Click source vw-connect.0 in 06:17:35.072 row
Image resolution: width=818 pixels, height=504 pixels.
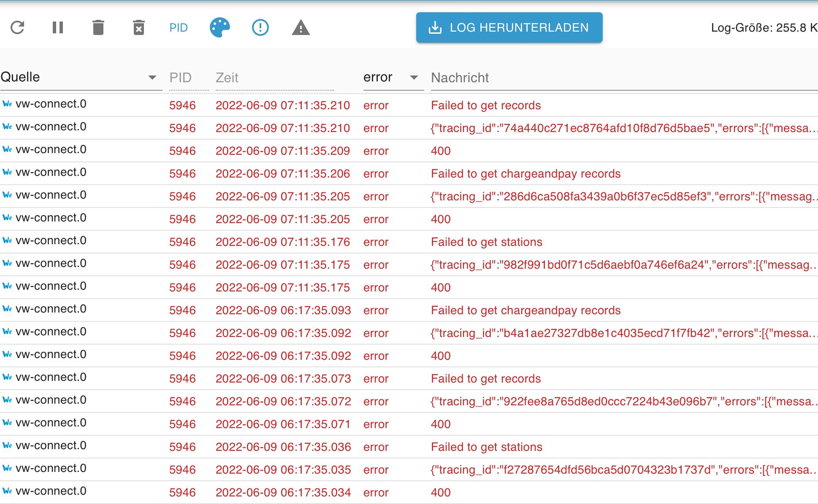coord(51,400)
